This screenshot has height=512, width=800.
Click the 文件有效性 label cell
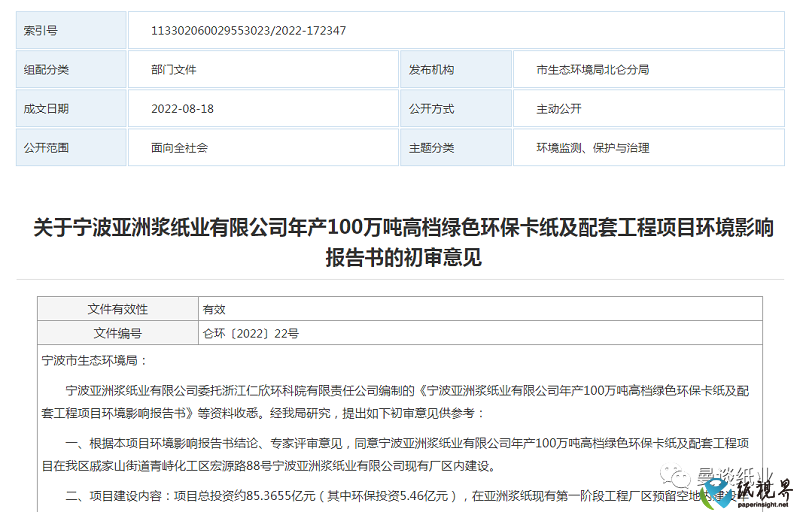(118, 309)
